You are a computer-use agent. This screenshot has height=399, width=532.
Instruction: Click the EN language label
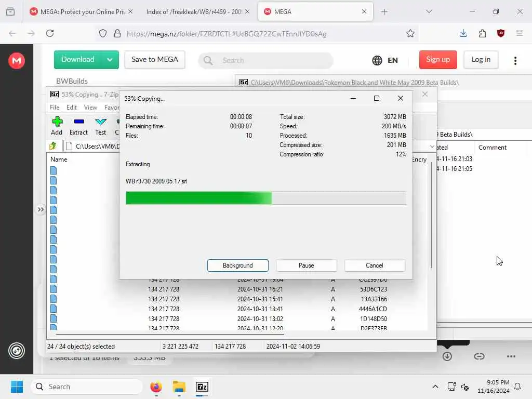(x=393, y=60)
